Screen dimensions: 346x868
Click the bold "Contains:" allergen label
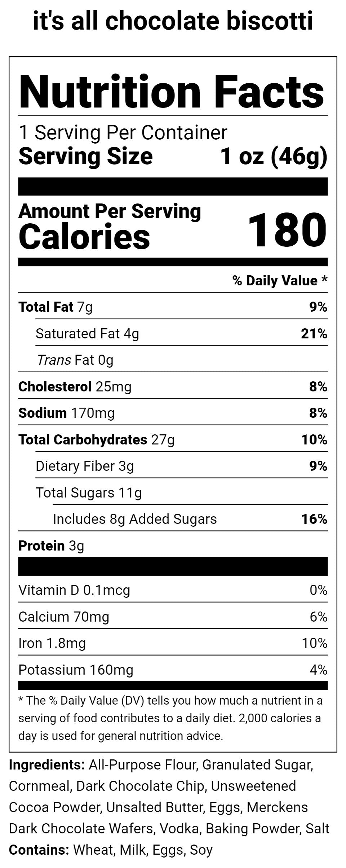[x=39, y=850]
